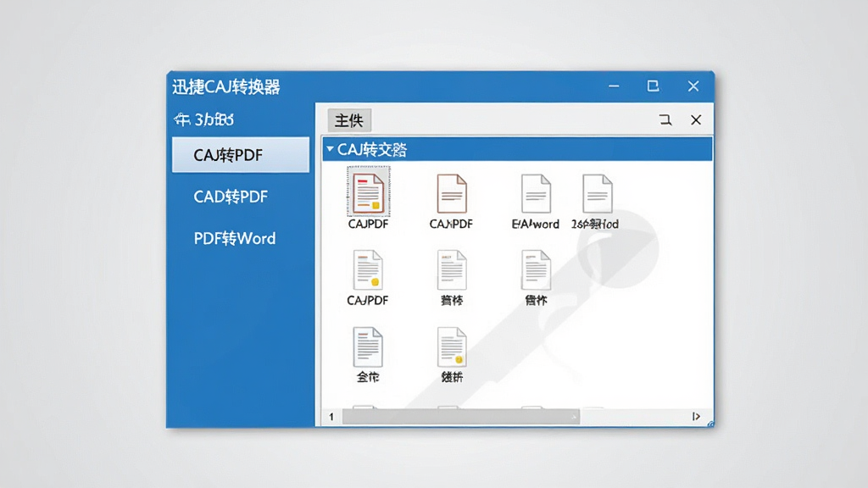Click the sidebar header icon above CAJ转PDF
This screenshot has height=488, width=868.
point(182,119)
